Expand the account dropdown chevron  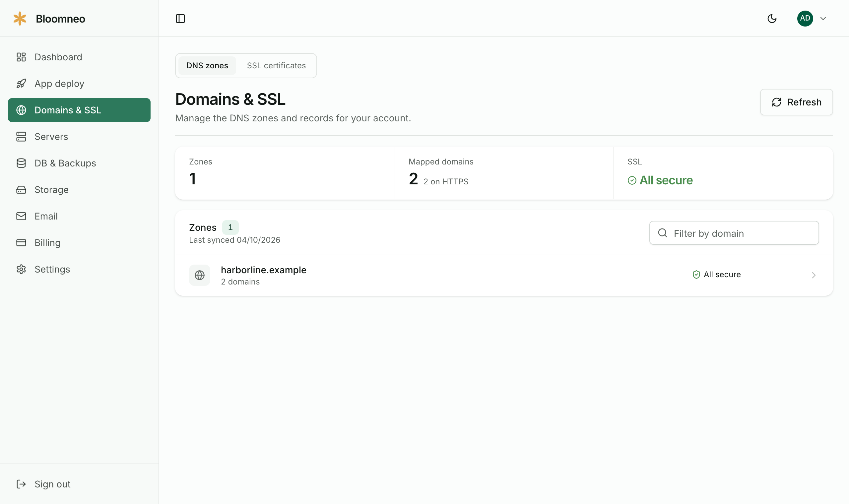click(823, 18)
